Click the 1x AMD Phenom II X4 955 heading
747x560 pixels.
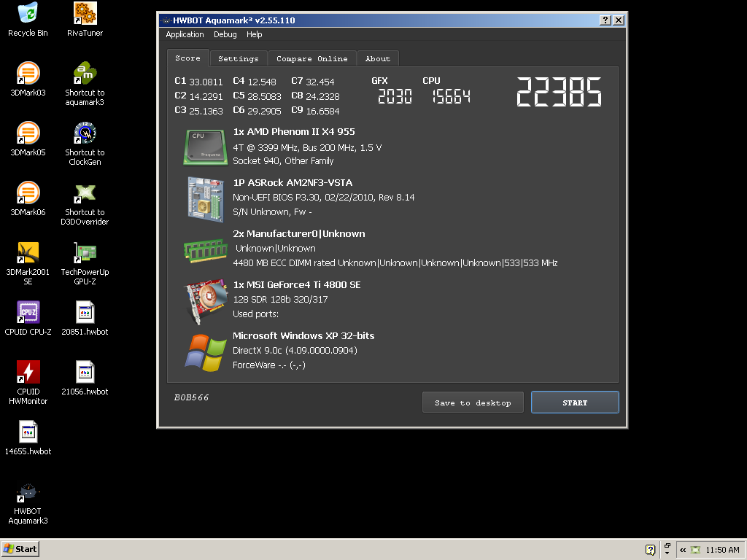[x=294, y=132]
